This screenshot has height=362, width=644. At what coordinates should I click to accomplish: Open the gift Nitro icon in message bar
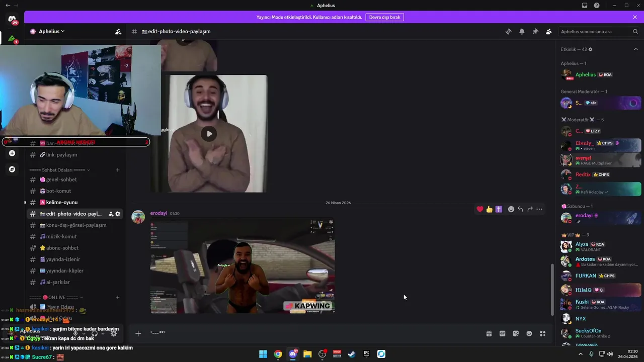click(x=489, y=333)
